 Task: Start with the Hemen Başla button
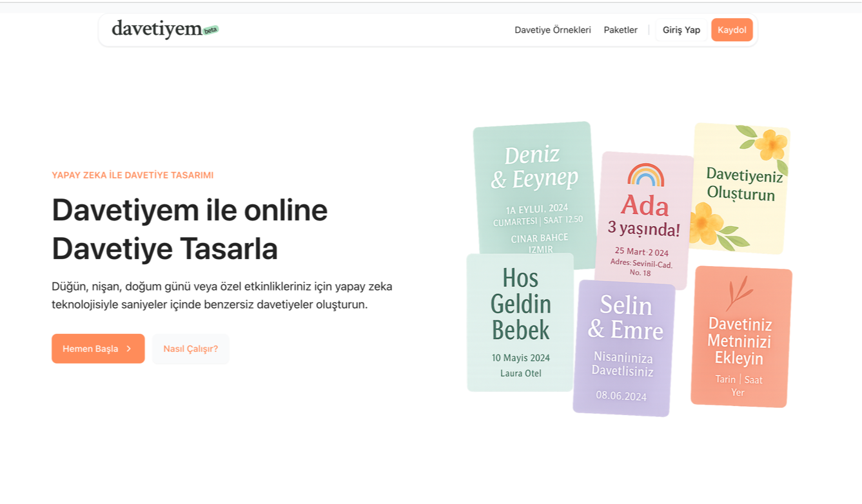coord(98,349)
